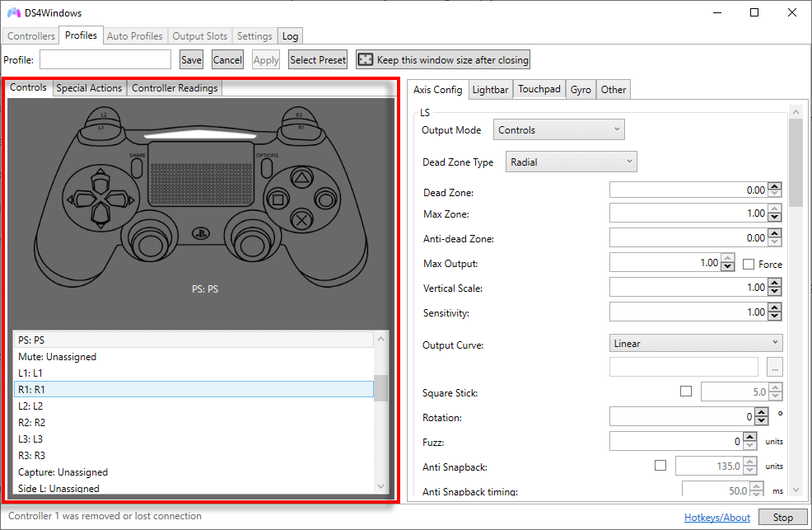This screenshot has width=812, height=530.
Task: Click the cross button on controller image
Action: 302,220
